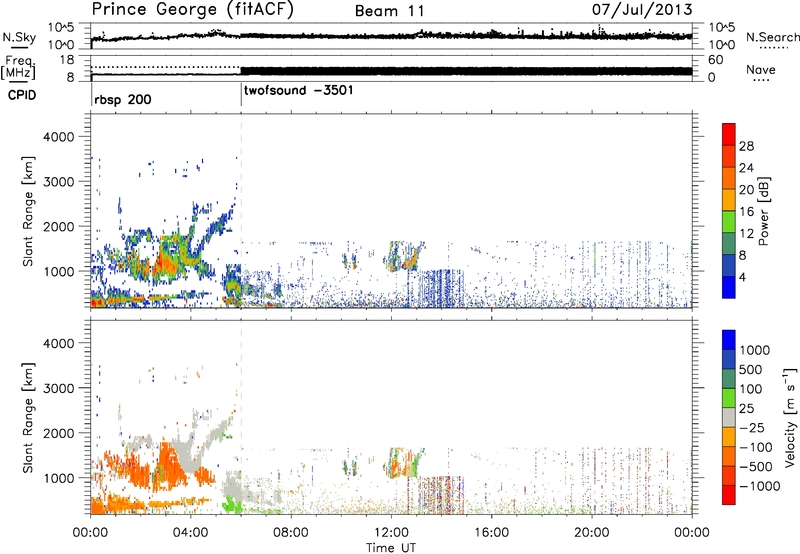Click the 'Freq. [MHz]' label

coord(18,67)
